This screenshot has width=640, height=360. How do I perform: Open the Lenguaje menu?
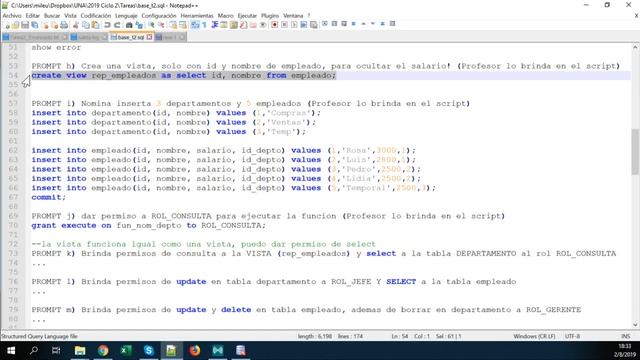pyautogui.click(x=126, y=16)
